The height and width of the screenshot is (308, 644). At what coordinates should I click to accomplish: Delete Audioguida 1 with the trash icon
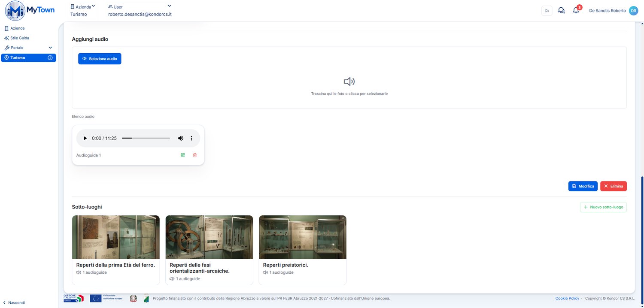195,155
